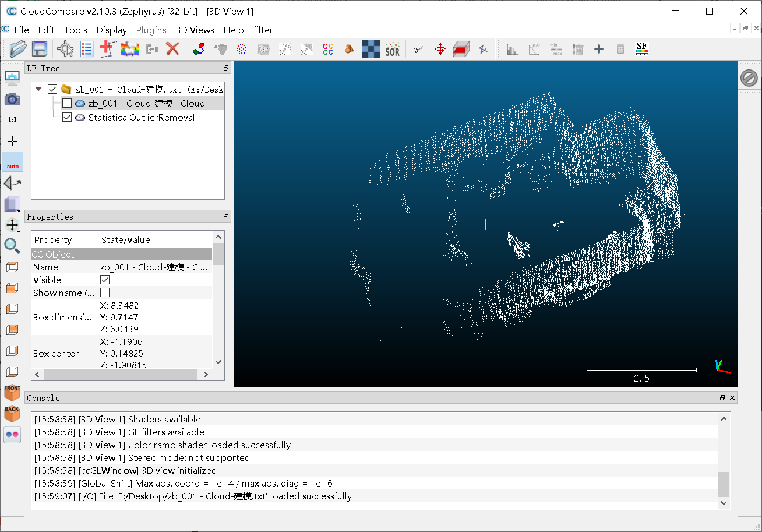
Task: Click the red-green register entities icon
Action: click(x=199, y=50)
